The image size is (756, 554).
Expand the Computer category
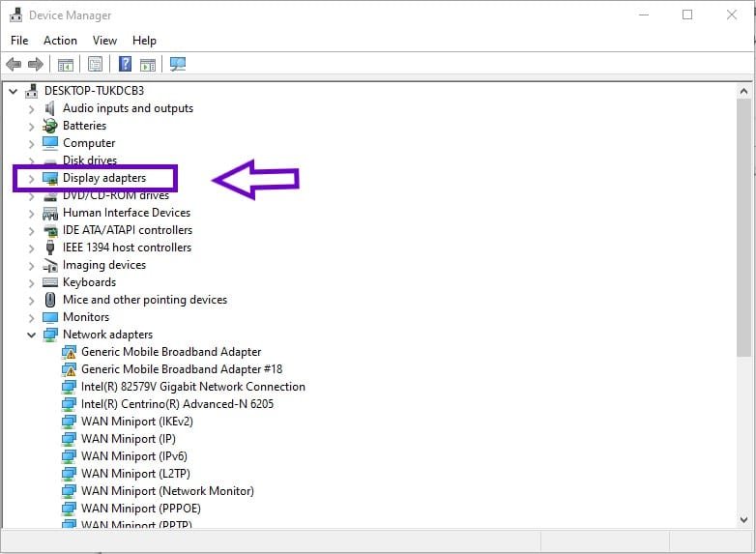pos(31,144)
